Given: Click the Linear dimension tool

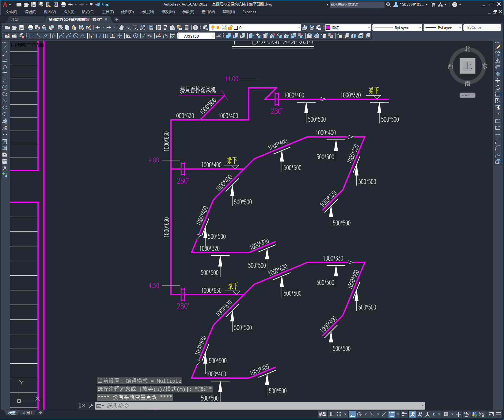Looking at the screenshot, I should 32,36.
